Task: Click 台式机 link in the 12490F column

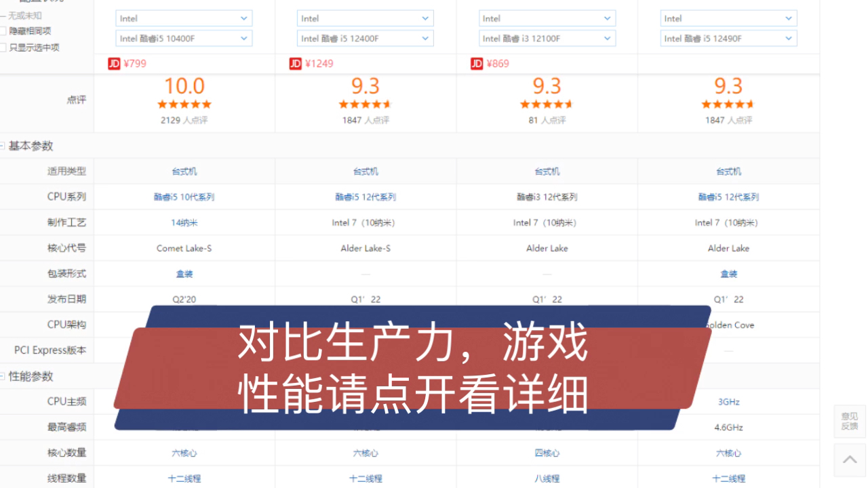Action: pos(728,171)
